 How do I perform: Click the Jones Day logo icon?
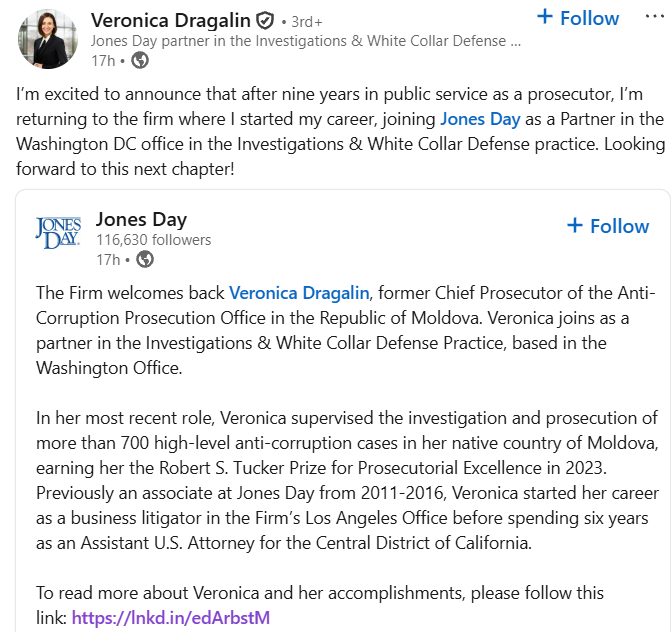point(58,232)
